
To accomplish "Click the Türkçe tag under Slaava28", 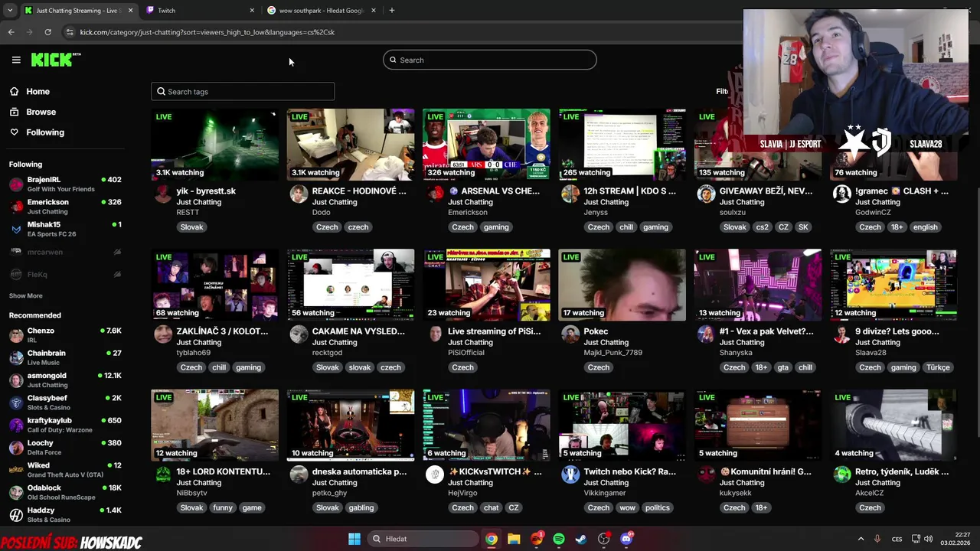I will click(x=938, y=367).
